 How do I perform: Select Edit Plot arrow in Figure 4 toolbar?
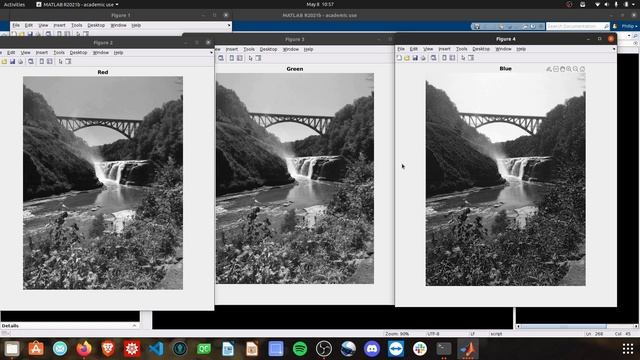pos(463,58)
